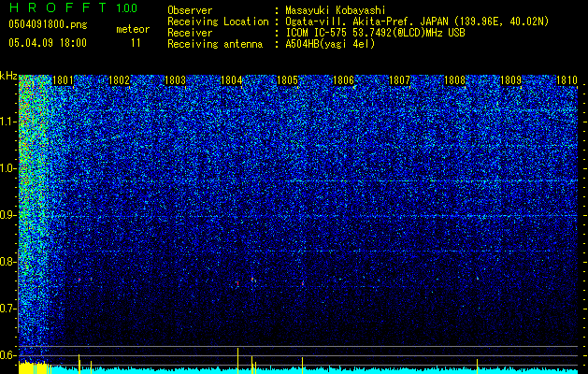This screenshot has height=374, width=588.
Task: Click the Receiving antenna label
Action: pos(215,44)
